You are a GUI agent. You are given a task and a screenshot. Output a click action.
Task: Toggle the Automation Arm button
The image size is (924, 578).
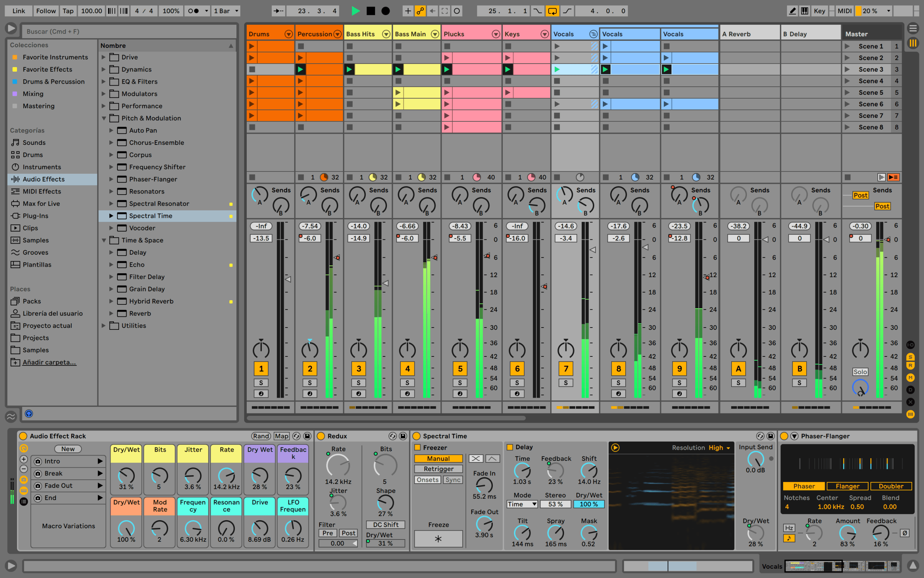click(420, 11)
